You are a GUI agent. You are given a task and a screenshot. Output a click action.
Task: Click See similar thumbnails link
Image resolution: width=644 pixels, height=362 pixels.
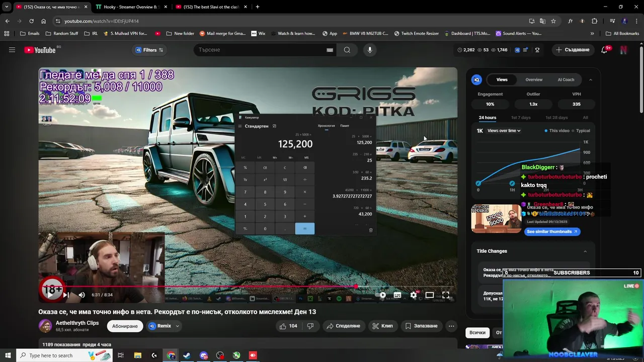(552, 232)
